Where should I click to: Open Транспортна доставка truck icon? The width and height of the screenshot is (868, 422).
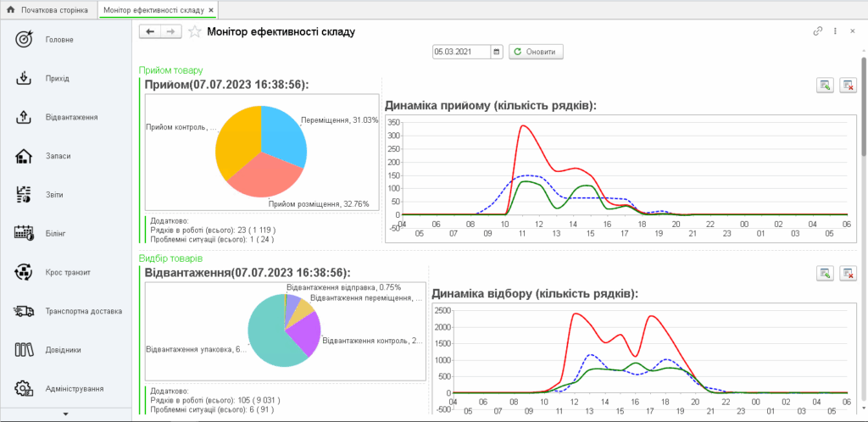pyautogui.click(x=24, y=311)
